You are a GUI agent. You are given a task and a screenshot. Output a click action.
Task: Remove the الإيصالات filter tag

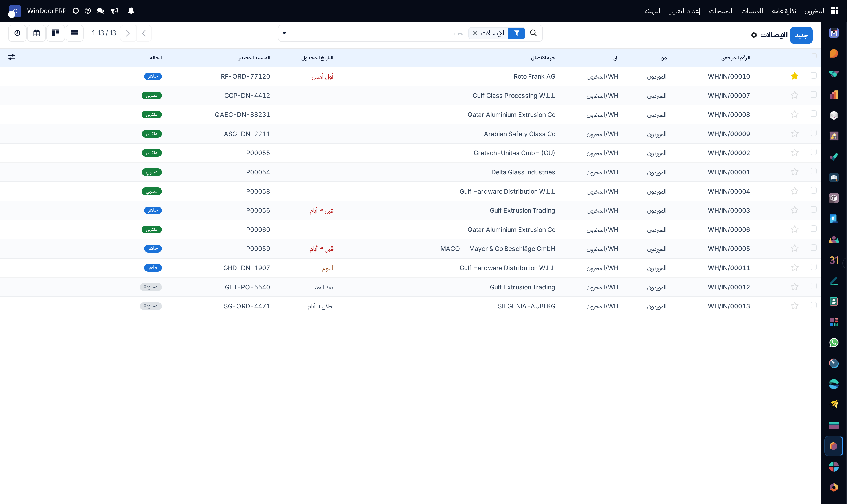click(475, 33)
